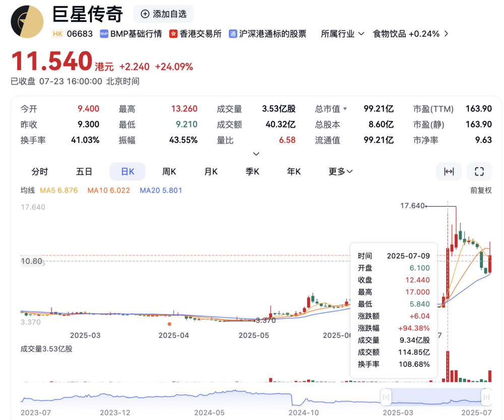This screenshot has width=504, height=420.
Task: Open fullscreen chart view icon
Action: pos(479,171)
